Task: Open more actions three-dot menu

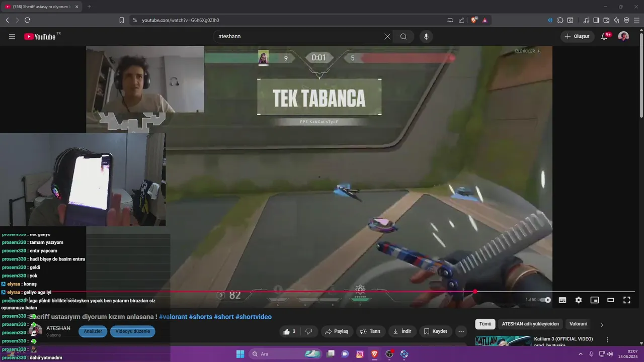Action: [461, 331]
